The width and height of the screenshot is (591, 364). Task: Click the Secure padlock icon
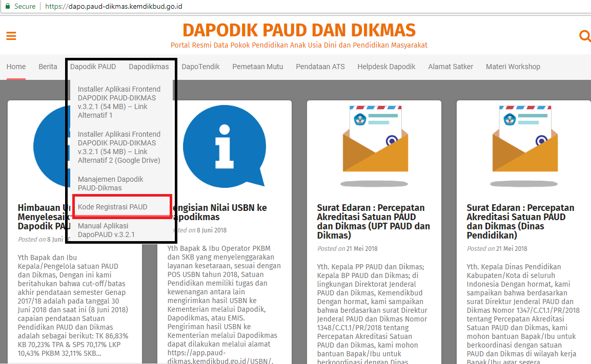(x=8, y=6)
